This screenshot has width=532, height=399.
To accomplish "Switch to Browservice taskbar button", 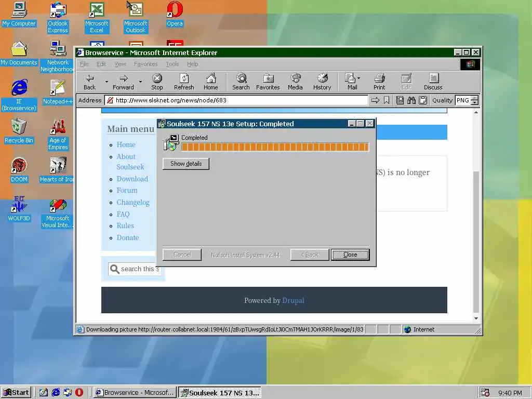I will [x=135, y=393].
